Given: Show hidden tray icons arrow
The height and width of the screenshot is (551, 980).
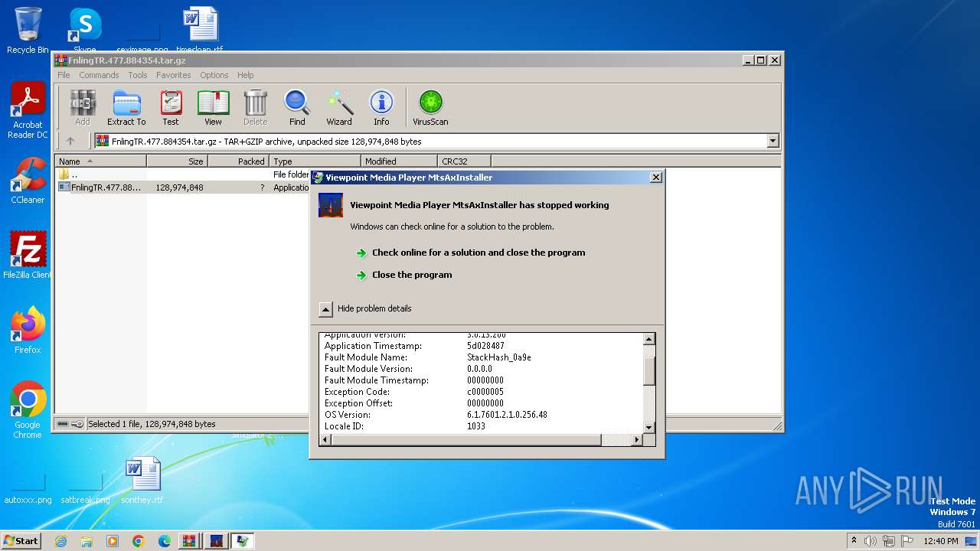Looking at the screenshot, I should coord(854,541).
